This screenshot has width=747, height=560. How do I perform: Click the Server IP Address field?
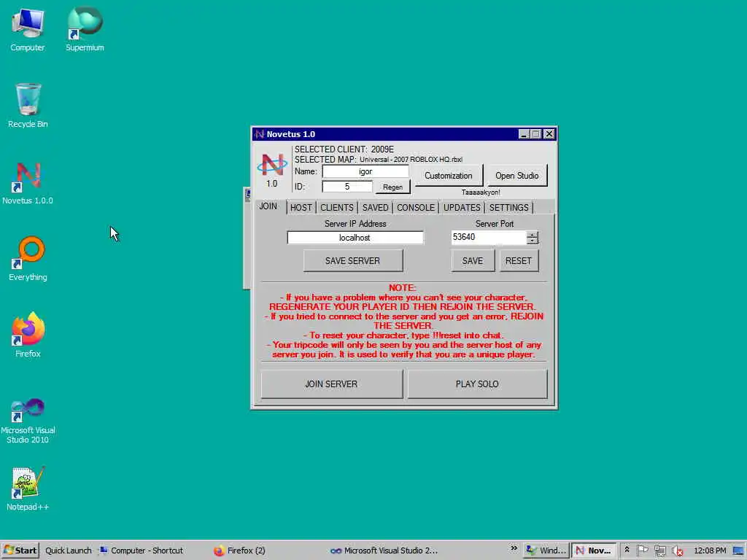click(355, 237)
